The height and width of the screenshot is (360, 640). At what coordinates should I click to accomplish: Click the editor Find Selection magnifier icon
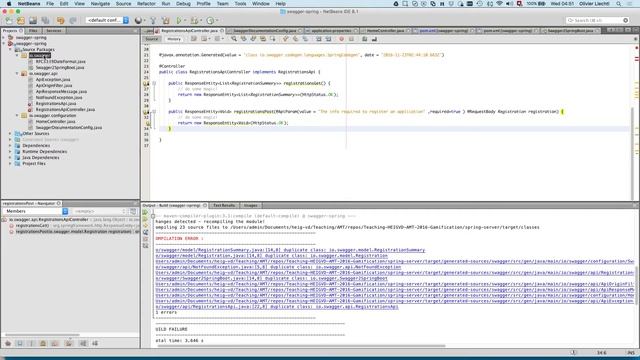[x=234, y=39]
